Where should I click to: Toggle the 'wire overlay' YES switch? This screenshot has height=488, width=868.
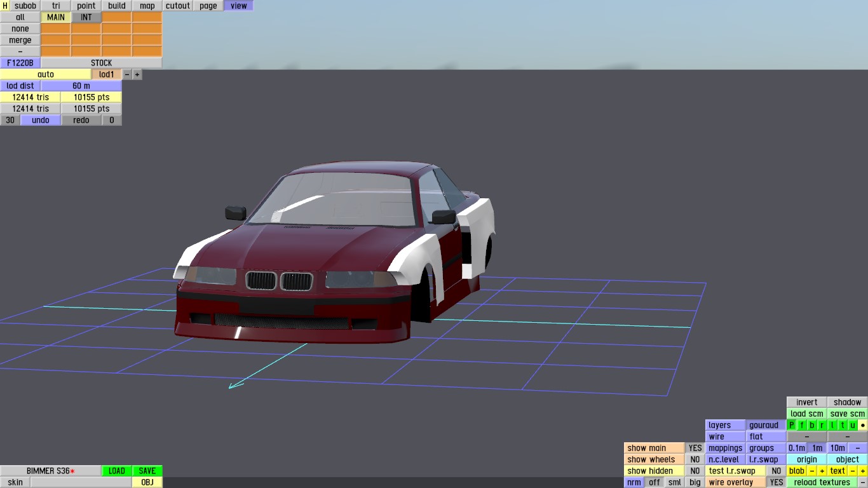pos(776,482)
